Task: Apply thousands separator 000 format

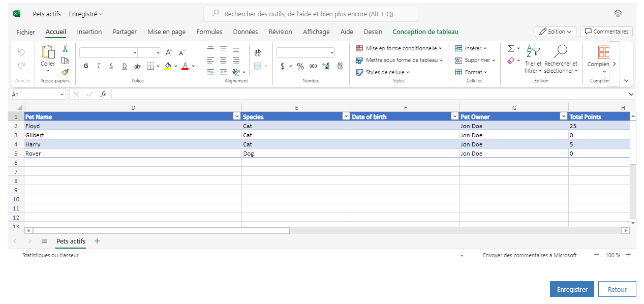Action: [313, 66]
